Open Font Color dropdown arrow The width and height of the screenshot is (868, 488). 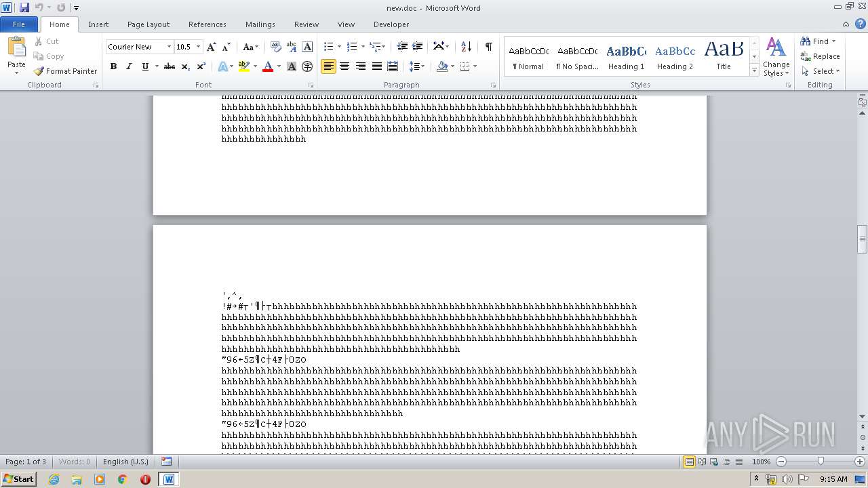point(279,66)
